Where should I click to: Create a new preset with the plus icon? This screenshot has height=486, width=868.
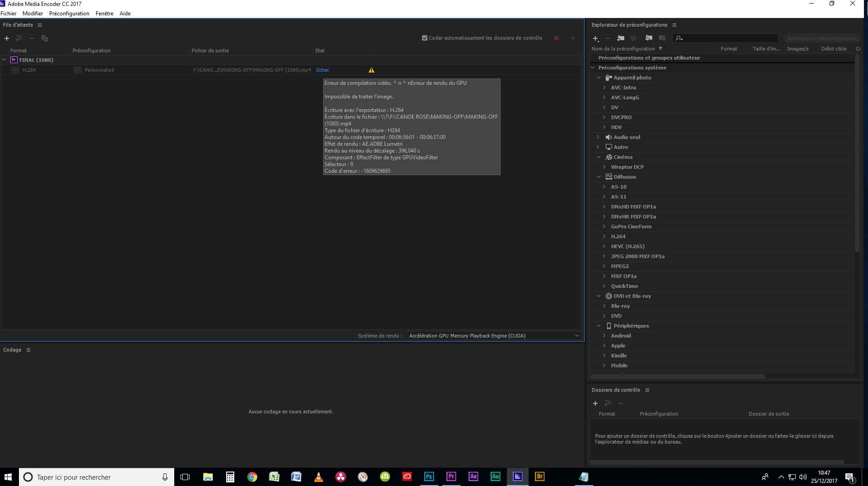(x=596, y=38)
